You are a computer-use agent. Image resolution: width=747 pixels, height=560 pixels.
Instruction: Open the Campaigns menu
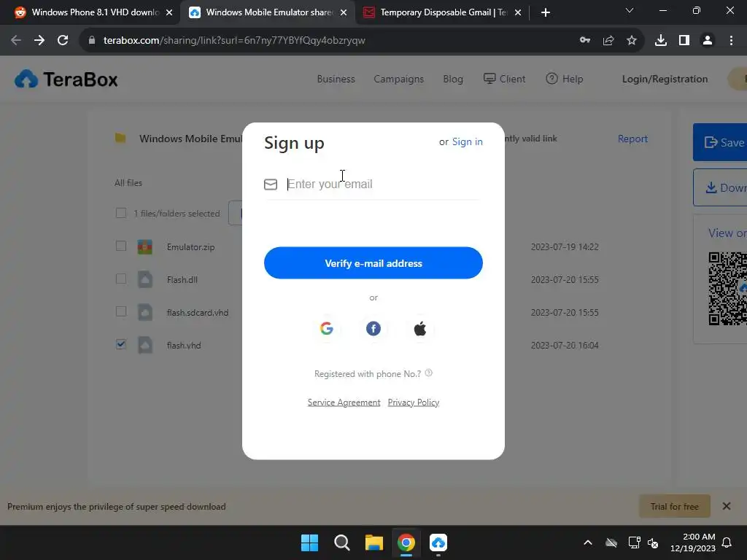click(x=399, y=79)
